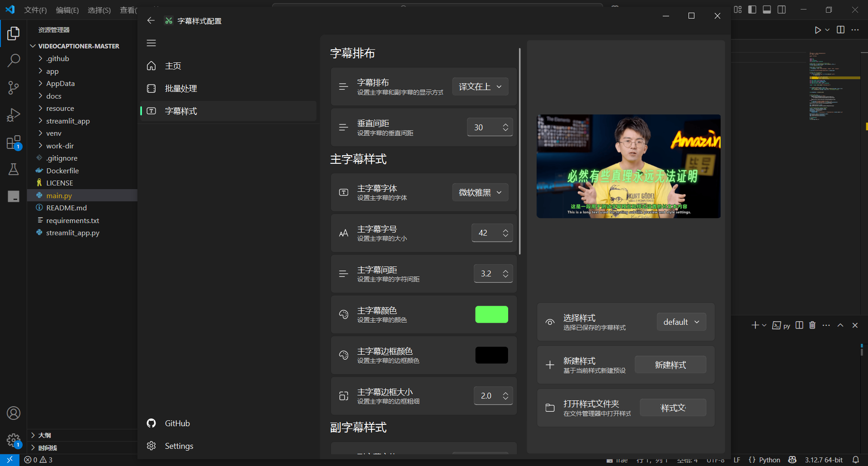Increment the 主字幕字号 value with the stepper
Image resolution: width=868 pixels, height=466 pixels.
point(505,229)
